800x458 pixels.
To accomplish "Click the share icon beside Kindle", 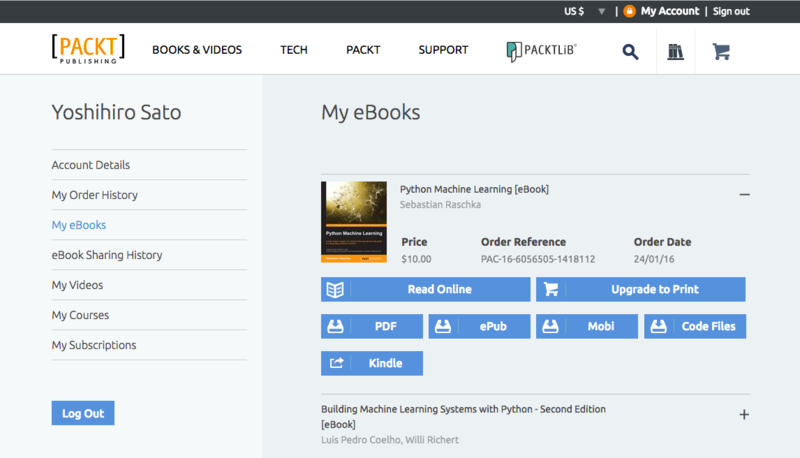I will pos(336,363).
